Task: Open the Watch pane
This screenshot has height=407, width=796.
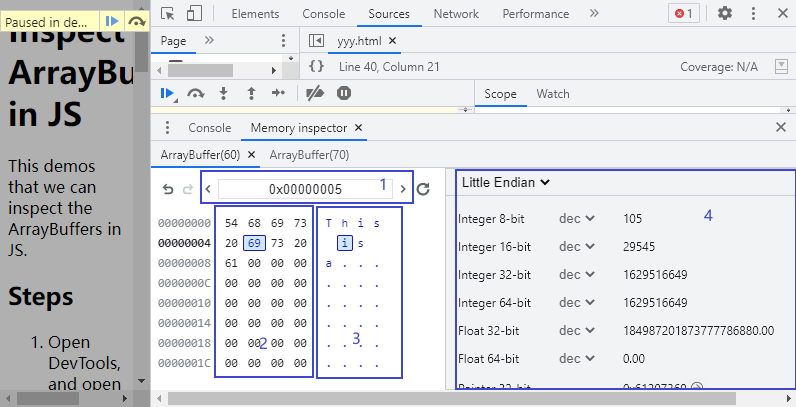Action: point(553,94)
